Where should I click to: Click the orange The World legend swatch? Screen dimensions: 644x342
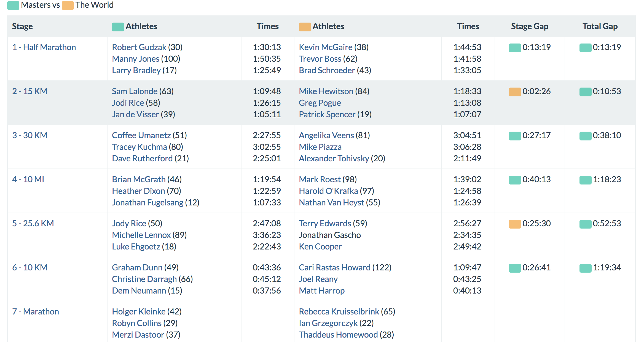(68, 5)
